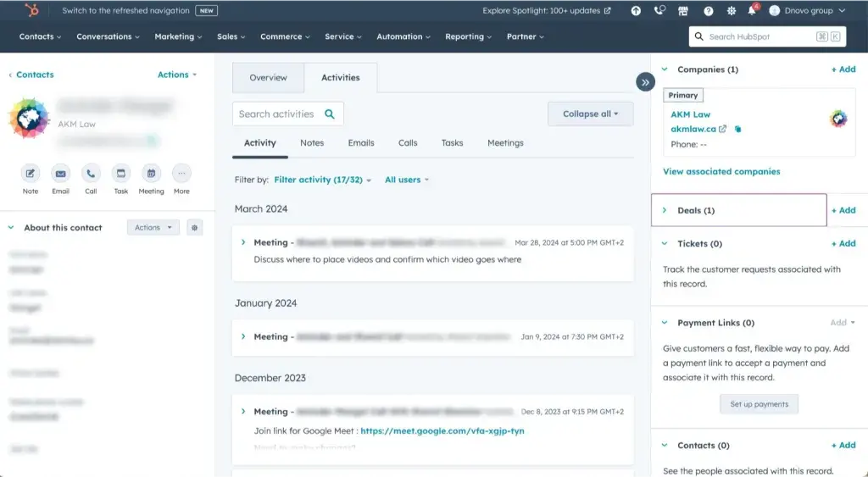The width and height of the screenshot is (868, 477).
Task: Open the All users filter dropdown
Action: click(406, 180)
